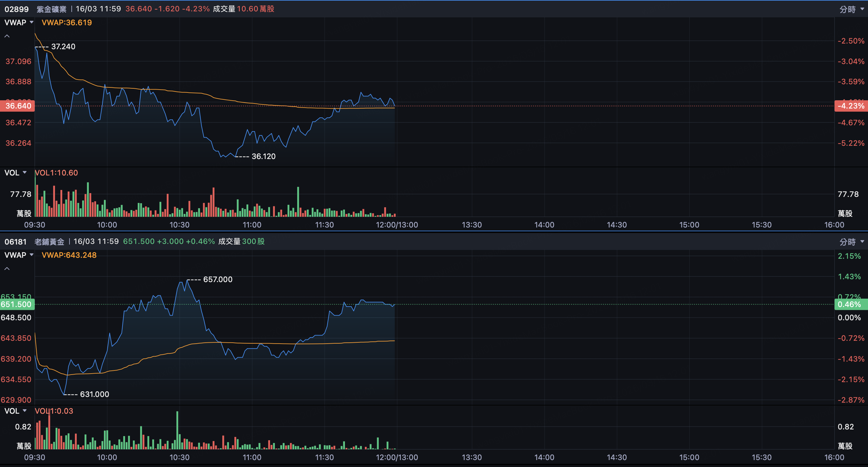The width and height of the screenshot is (868, 467).
Task: Expand VOL indicator dropdown in bottom chart
Action: click(x=15, y=411)
